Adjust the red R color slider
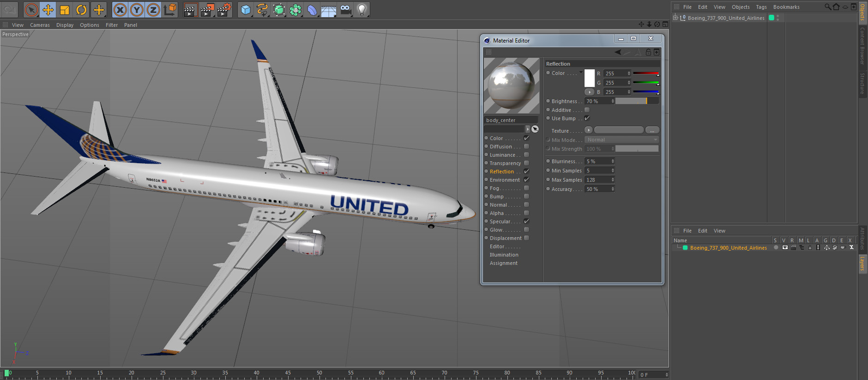Screen dimensions: 868x380 pyautogui.click(x=646, y=74)
